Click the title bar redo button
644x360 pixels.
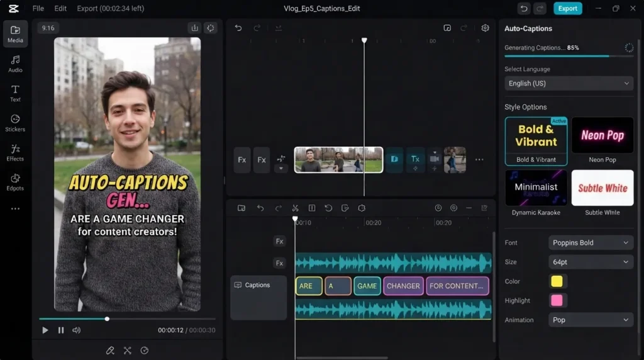540,8
